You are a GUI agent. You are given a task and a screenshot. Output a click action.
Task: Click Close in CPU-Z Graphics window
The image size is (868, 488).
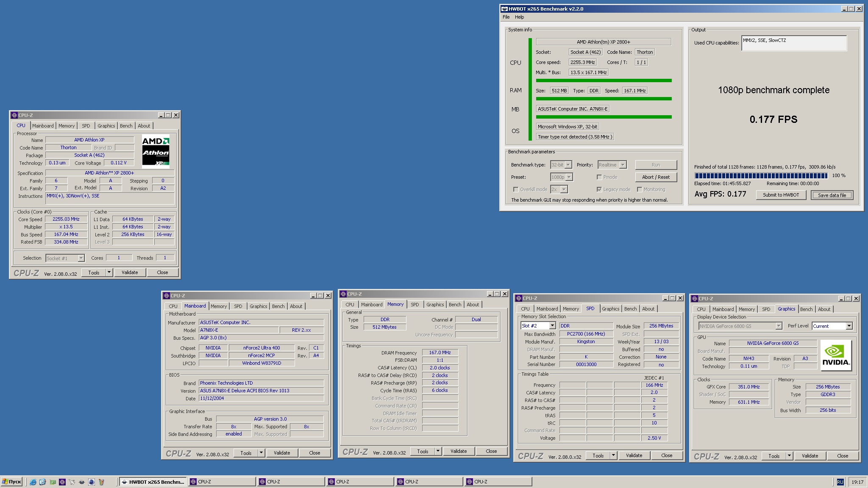click(843, 456)
